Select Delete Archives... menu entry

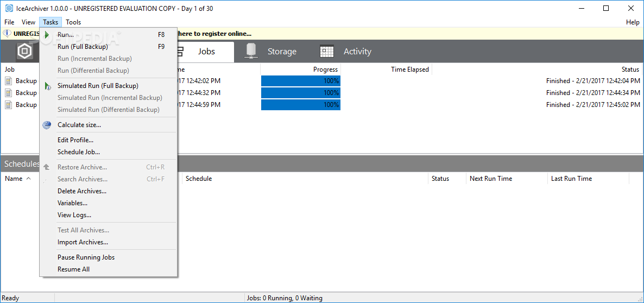pos(109,191)
